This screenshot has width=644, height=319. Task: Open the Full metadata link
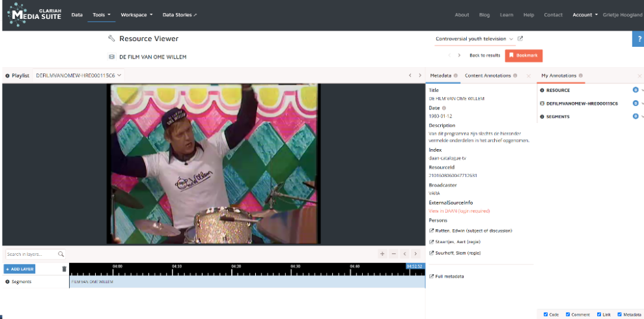[x=449, y=277]
